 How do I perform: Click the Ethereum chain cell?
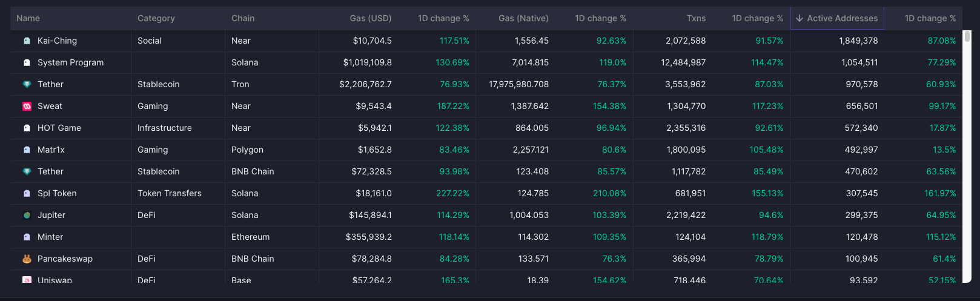click(x=250, y=237)
